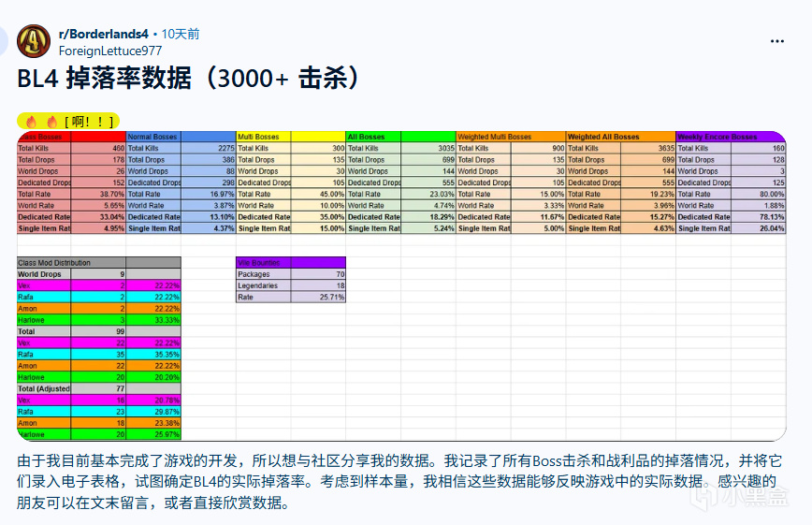Image resolution: width=812 pixels, height=525 pixels.
Task: Select the All Bosses total kills value 3035
Action: coord(428,148)
